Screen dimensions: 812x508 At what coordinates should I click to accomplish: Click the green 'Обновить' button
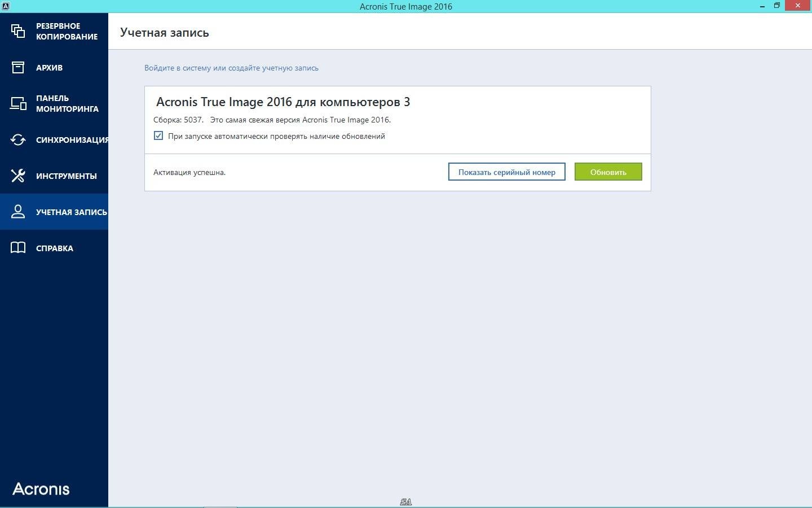tap(608, 172)
